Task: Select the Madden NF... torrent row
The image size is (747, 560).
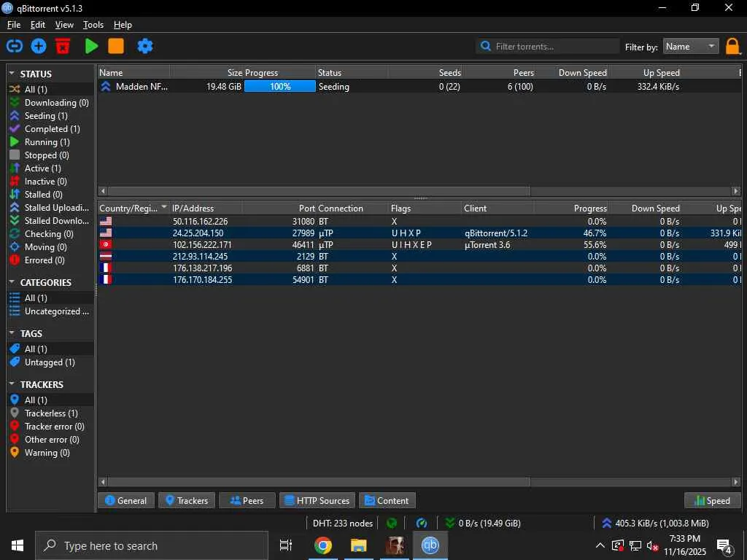Action: [419, 86]
